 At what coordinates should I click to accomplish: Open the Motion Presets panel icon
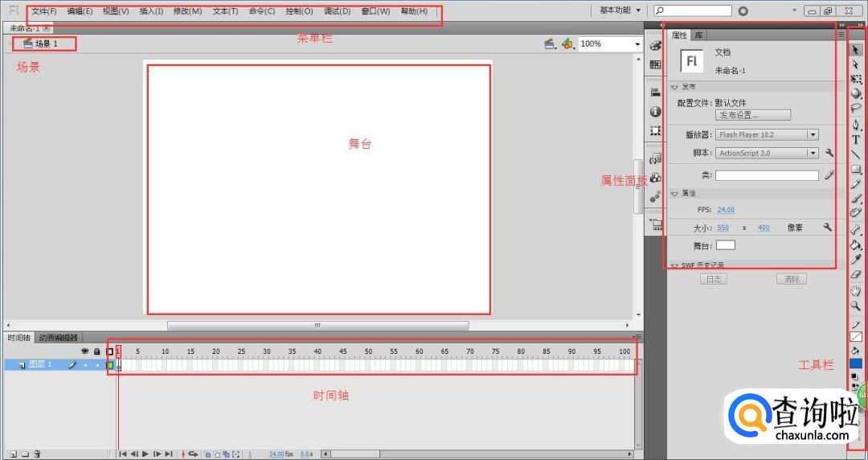tap(656, 196)
